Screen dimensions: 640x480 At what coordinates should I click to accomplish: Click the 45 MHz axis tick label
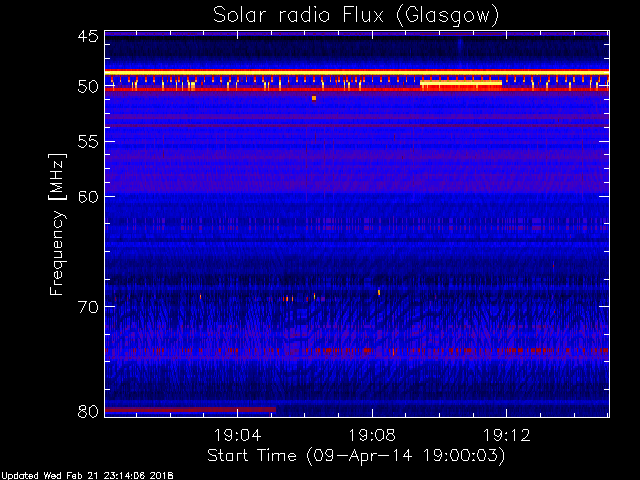coord(88,36)
